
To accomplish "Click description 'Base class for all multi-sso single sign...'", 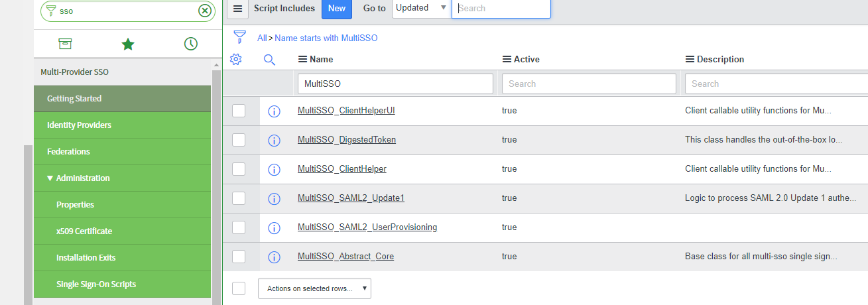I will (761, 257).
